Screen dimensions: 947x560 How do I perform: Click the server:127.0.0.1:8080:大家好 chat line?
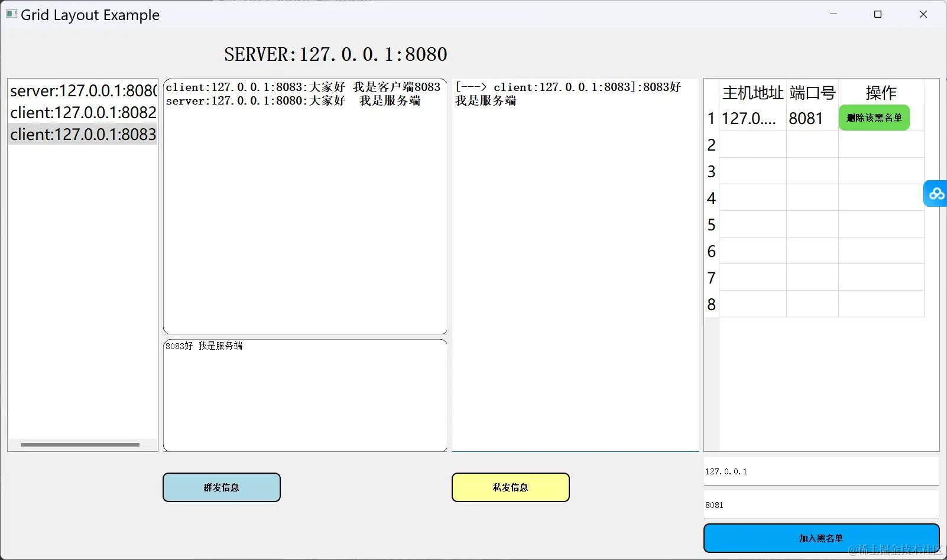(293, 100)
